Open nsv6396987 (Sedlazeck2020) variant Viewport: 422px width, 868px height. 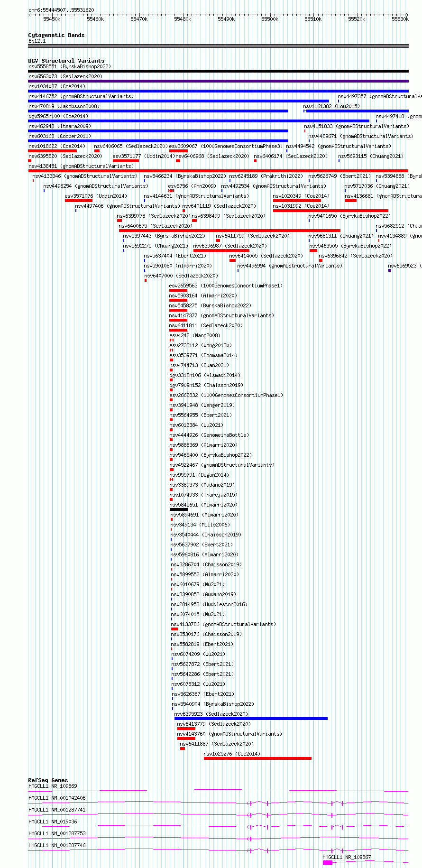point(230,246)
